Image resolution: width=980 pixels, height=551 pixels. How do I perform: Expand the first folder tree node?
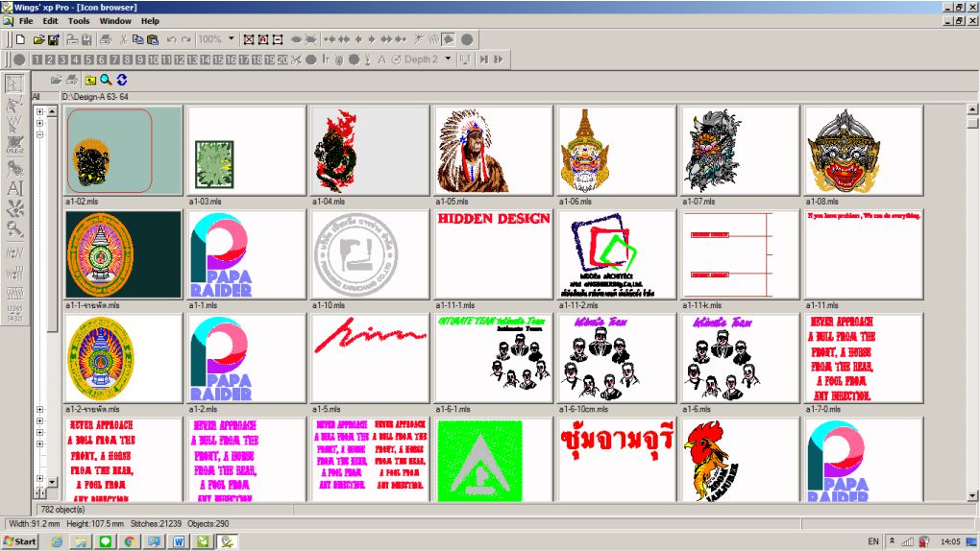[39, 111]
